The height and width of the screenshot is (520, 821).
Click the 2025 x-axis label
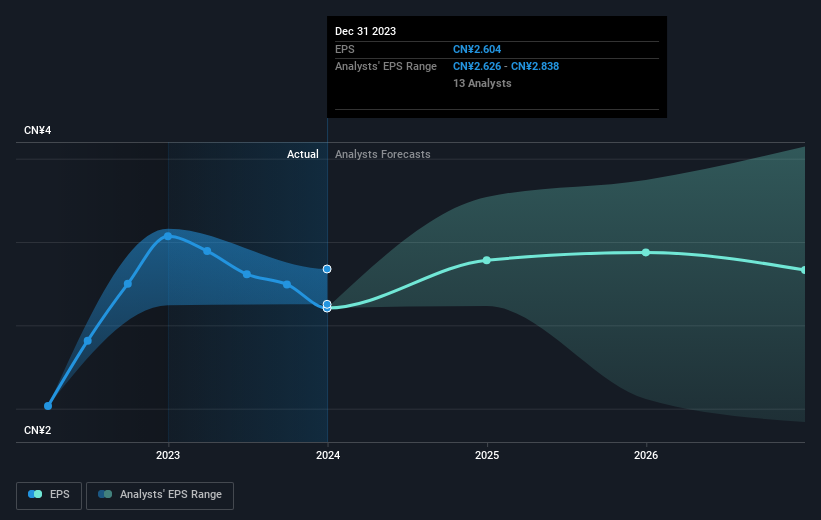487,455
